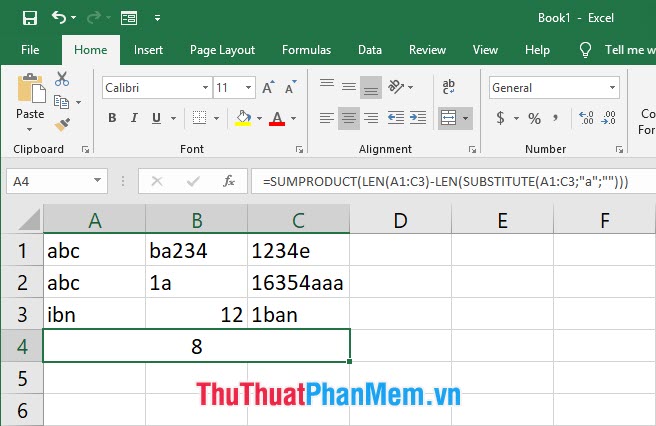The image size is (656, 426).
Task: Apply yellow fill color to cell
Action: point(243,118)
